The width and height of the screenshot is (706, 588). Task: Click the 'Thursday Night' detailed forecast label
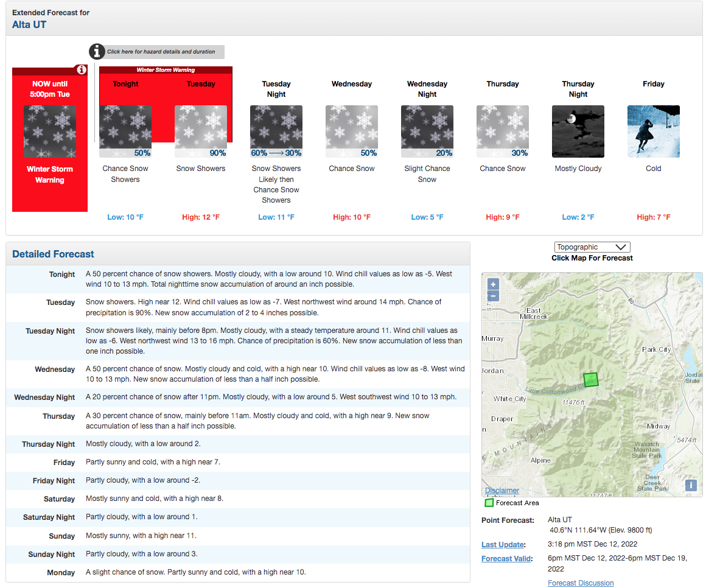49,444
